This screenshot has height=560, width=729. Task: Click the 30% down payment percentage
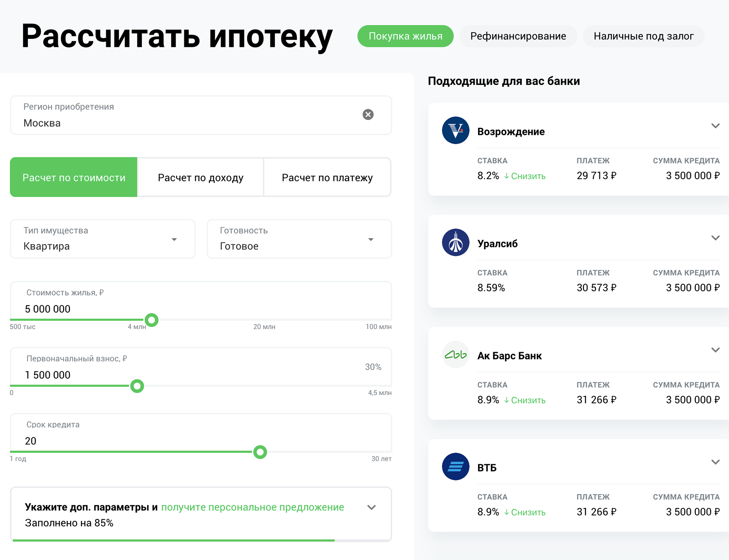tap(373, 367)
